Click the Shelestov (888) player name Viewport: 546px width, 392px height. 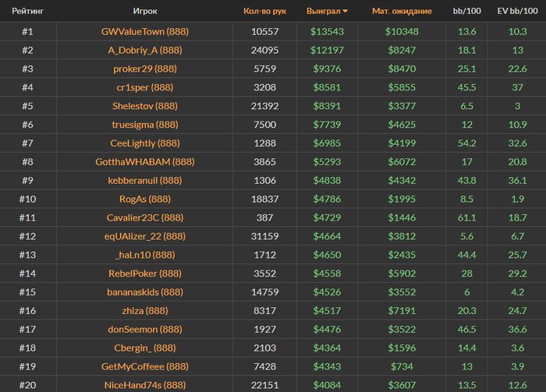(145, 106)
